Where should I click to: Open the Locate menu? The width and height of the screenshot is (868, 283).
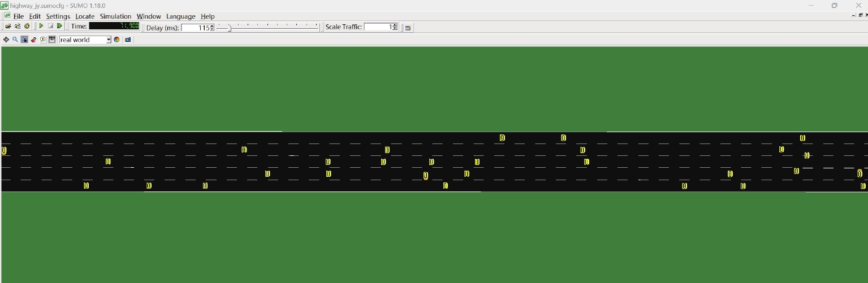85,16
